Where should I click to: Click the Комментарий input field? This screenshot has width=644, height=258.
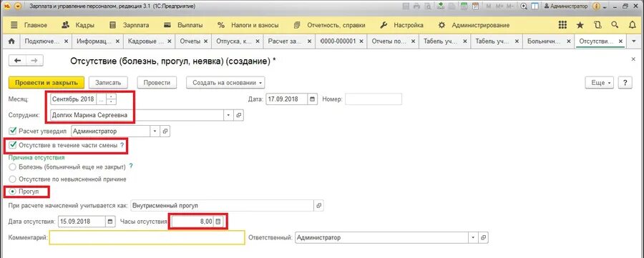pos(147,237)
